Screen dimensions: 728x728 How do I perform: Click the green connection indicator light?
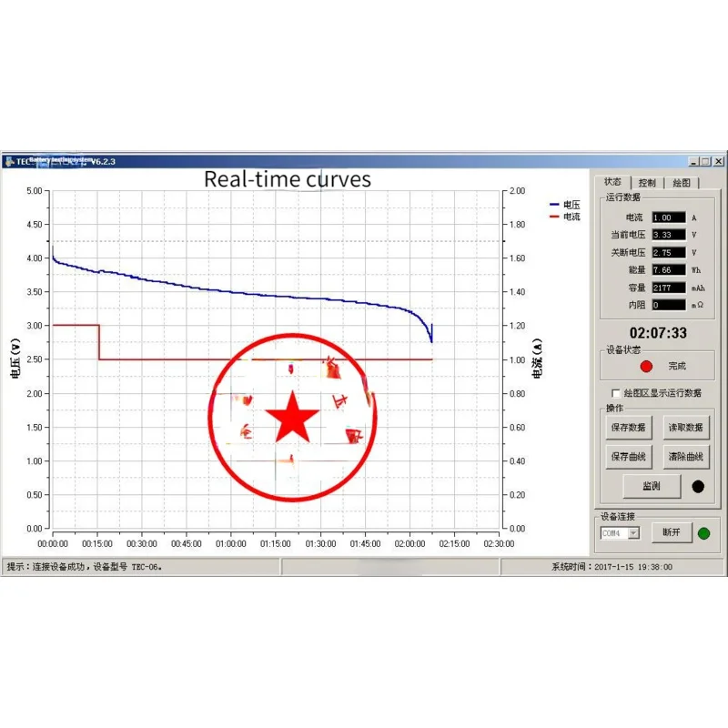(x=703, y=533)
